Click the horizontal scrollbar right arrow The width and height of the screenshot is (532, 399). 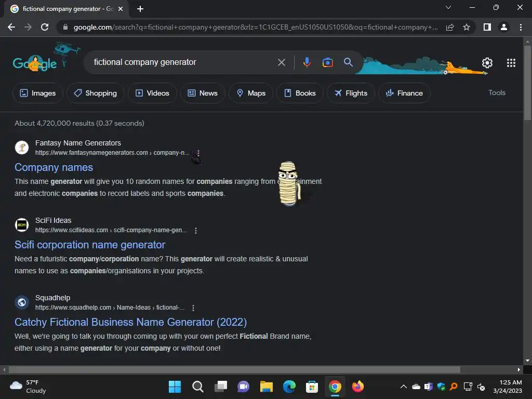pos(519,369)
